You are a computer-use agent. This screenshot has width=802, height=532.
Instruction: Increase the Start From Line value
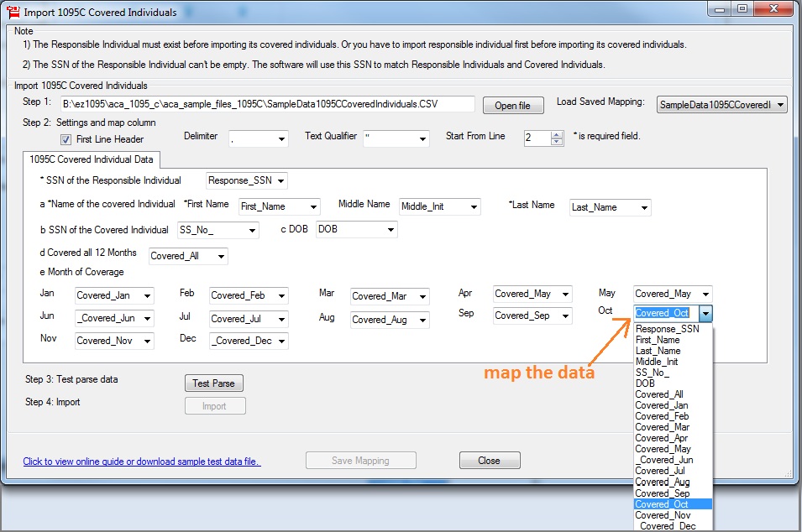[557, 135]
